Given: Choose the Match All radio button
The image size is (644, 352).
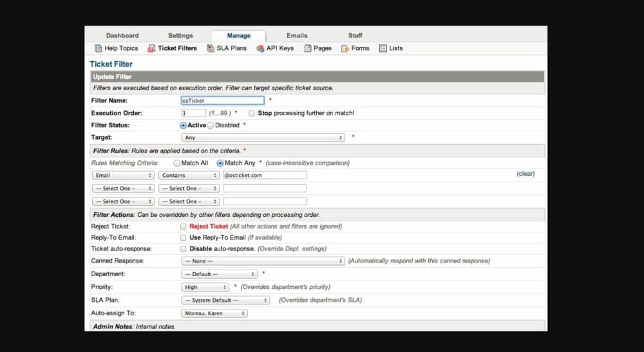Looking at the screenshot, I should pyautogui.click(x=177, y=163).
